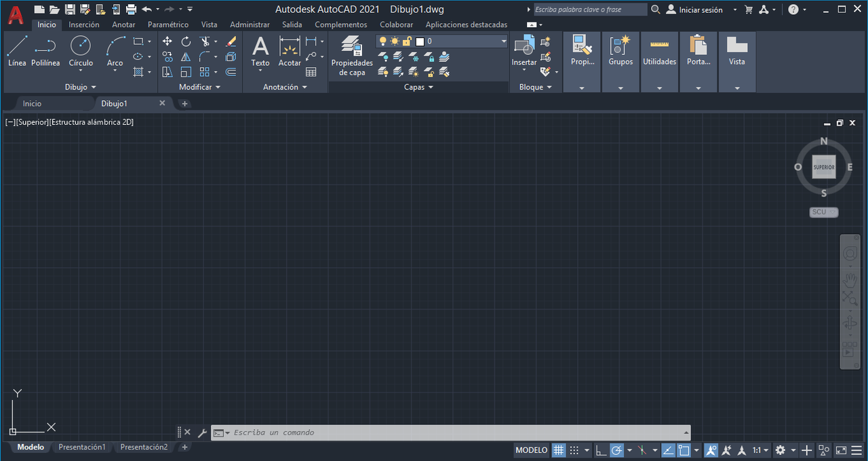Expand the Bloque panel

click(x=536, y=87)
